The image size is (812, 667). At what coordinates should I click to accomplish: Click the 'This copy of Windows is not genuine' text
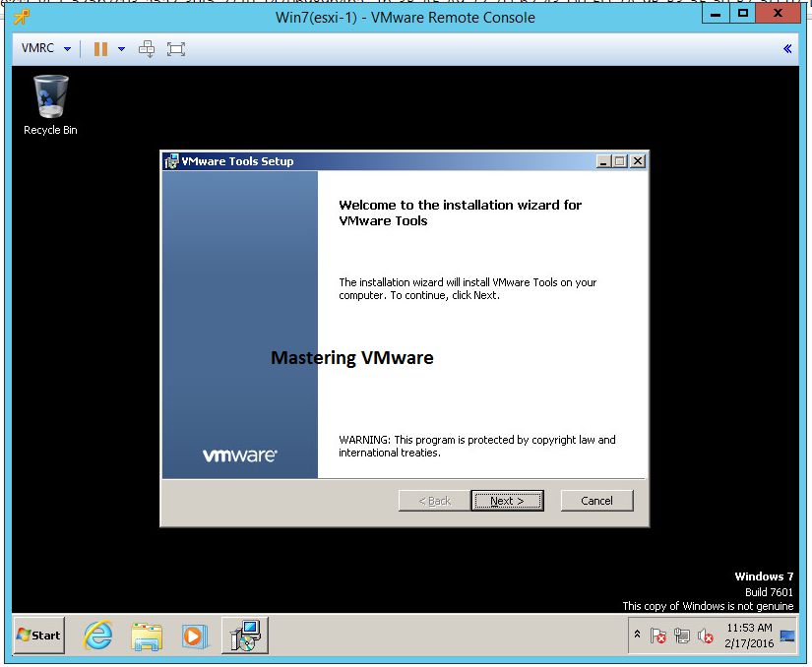708,606
